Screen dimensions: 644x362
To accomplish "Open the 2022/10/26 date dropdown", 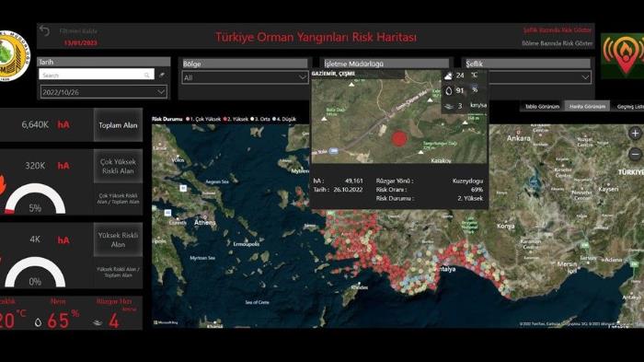I will pyautogui.click(x=103, y=92).
